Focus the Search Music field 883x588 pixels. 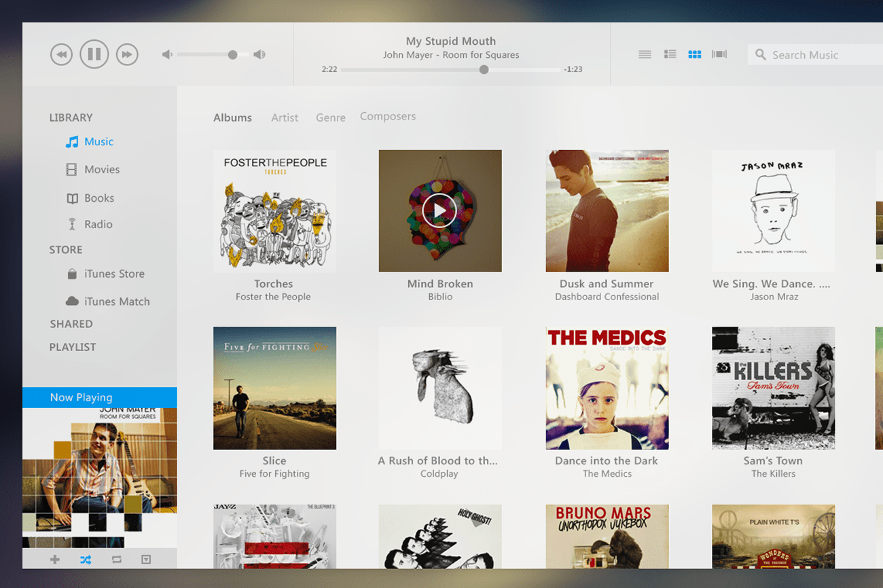tap(815, 54)
